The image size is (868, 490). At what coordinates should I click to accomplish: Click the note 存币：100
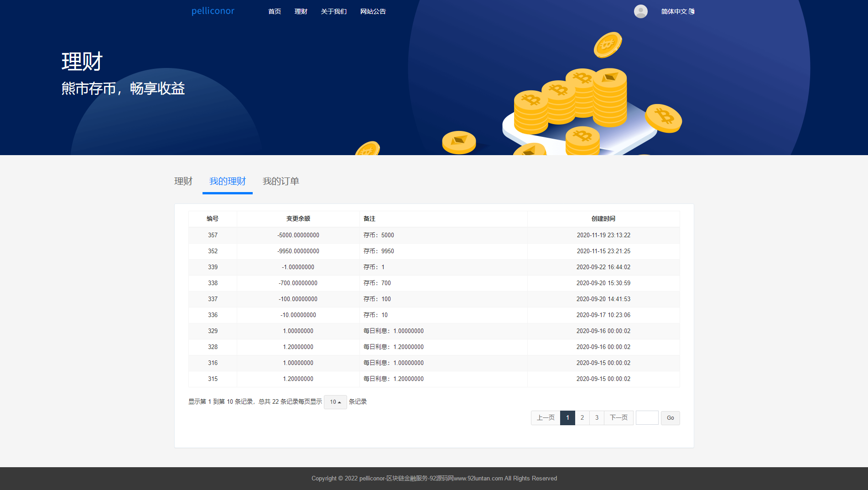[377, 299]
